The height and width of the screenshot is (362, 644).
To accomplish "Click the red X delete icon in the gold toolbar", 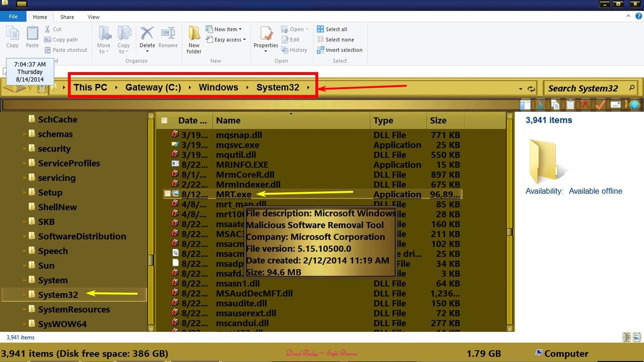I will click(585, 105).
